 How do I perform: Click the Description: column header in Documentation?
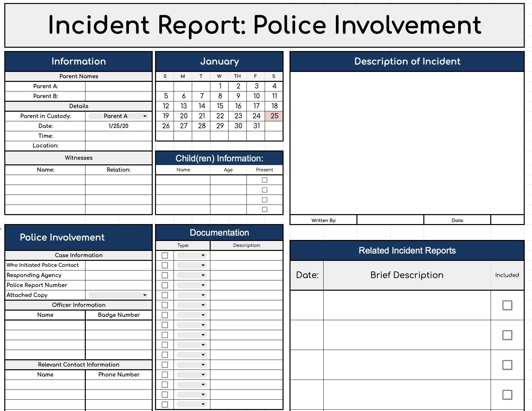(246, 245)
